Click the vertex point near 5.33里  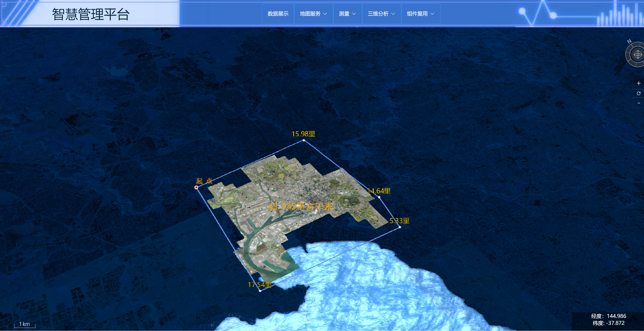[x=400, y=227]
